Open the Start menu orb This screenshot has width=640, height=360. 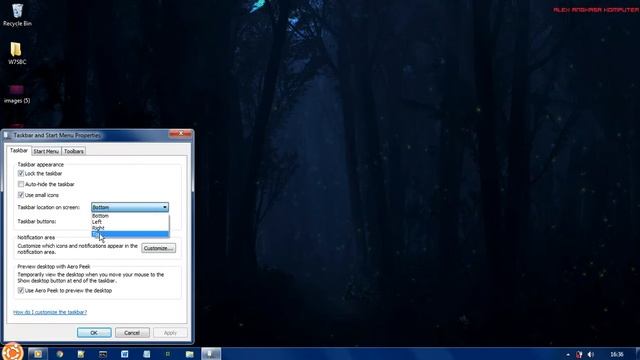pyautogui.click(x=13, y=352)
